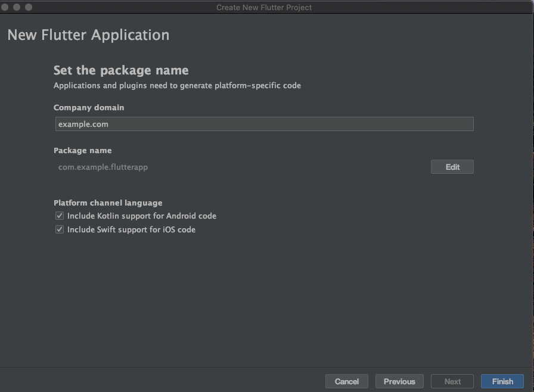This screenshot has width=534, height=392.
Task: Uncheck the Swift support checkbox
Action: tap(60, 229)
